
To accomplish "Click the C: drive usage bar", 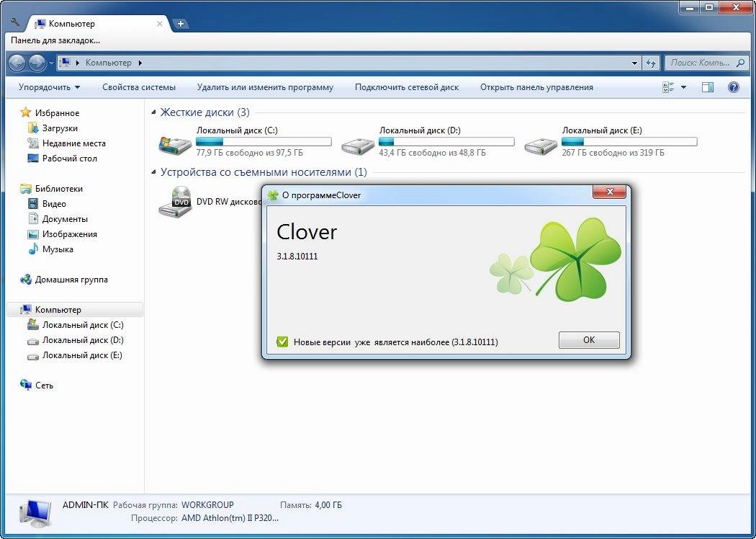I will [x=264, y=141].
